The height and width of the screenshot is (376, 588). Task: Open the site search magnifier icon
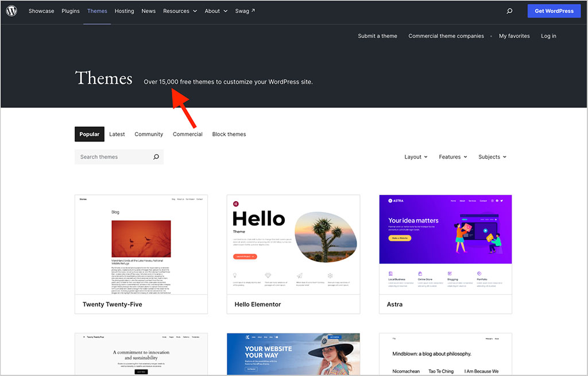509,11
